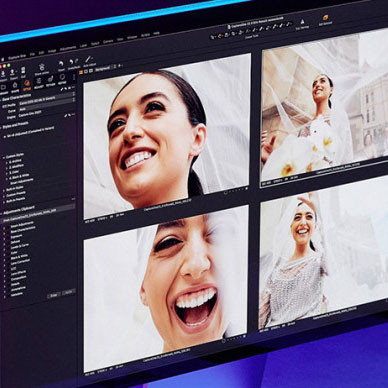Open the Background layer dropdown
This screenshot has height=388, width=388.
click(104, 69)
